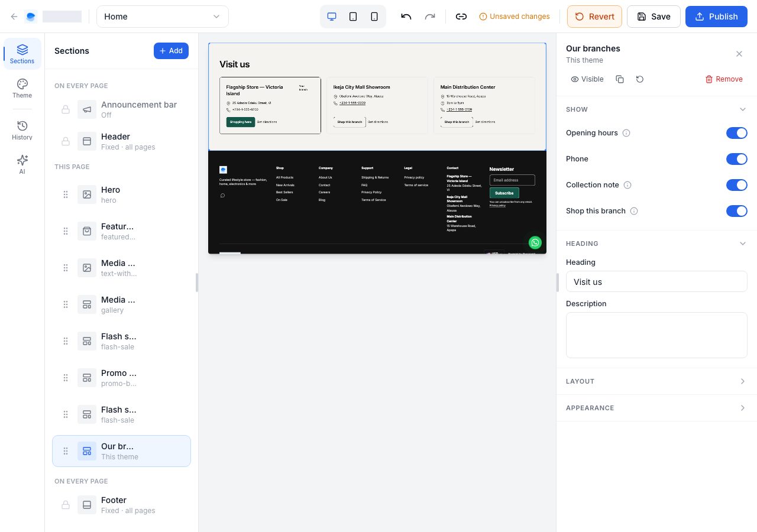
Task: Revert unsaved changes
Action: point(594,17)
